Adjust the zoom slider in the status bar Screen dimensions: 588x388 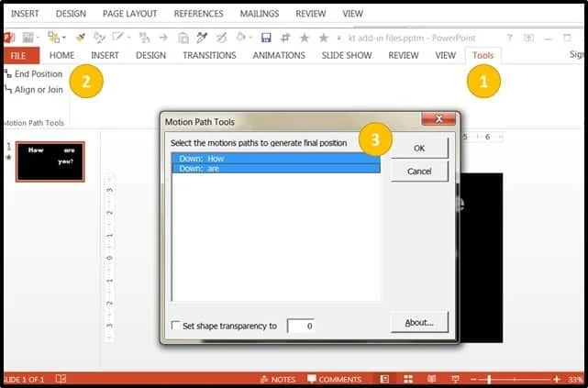point(489,380)
